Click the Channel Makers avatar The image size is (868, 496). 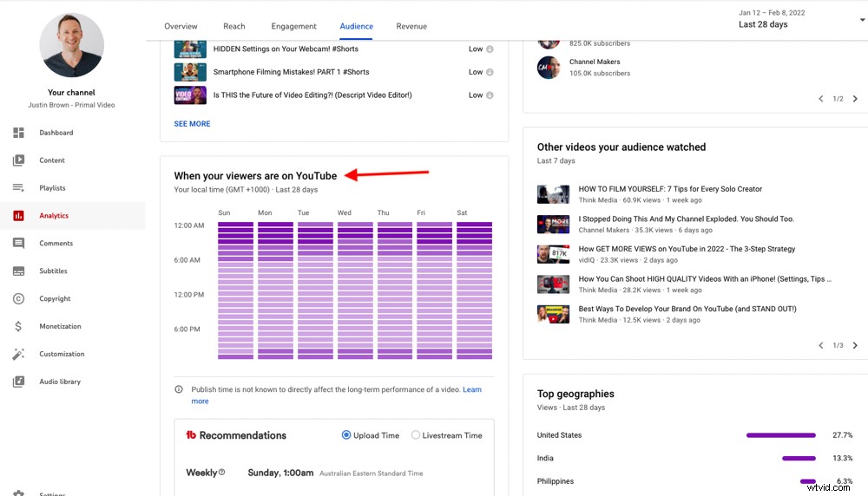[549, 68]
